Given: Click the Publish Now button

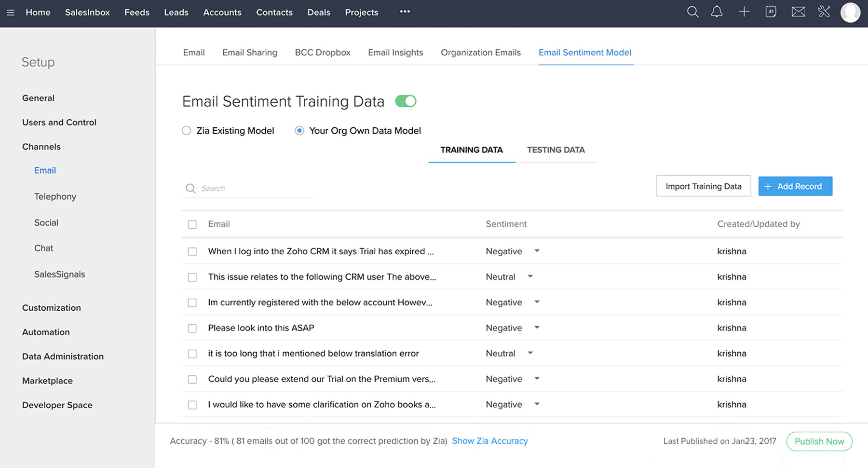Looking at the screenshot, I should click(819, 441).
